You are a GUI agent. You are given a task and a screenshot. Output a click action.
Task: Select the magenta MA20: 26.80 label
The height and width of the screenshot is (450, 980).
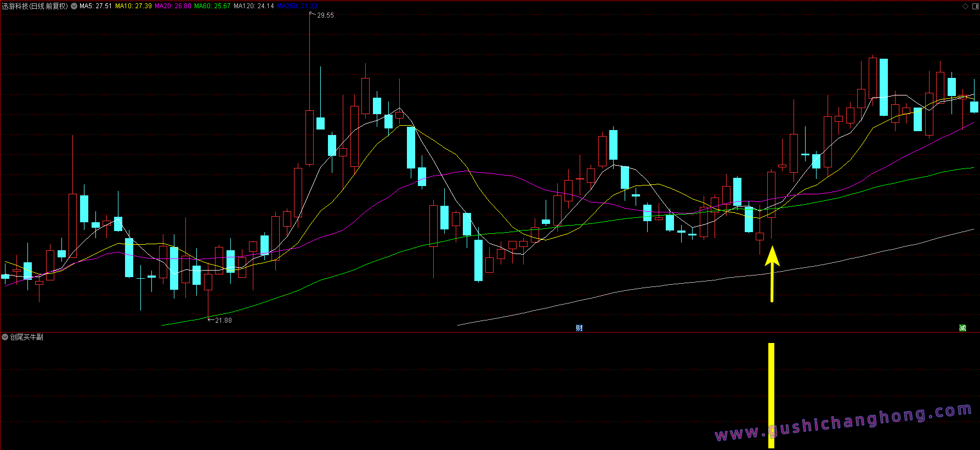173,6
